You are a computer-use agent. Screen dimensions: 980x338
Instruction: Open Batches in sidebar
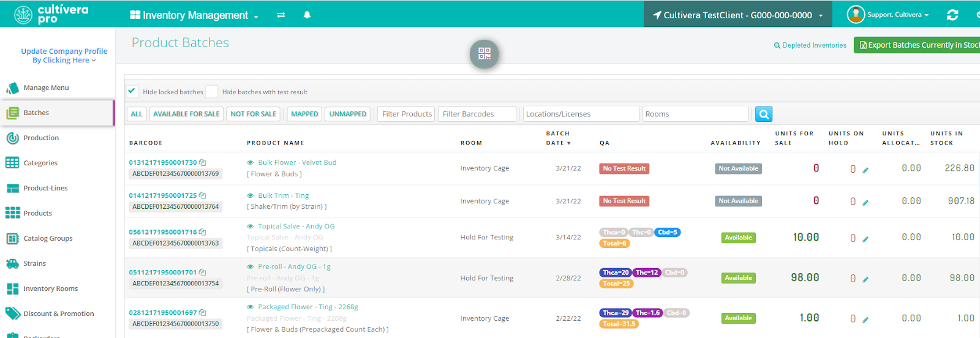pyautogui.click(x=58, y=113)
